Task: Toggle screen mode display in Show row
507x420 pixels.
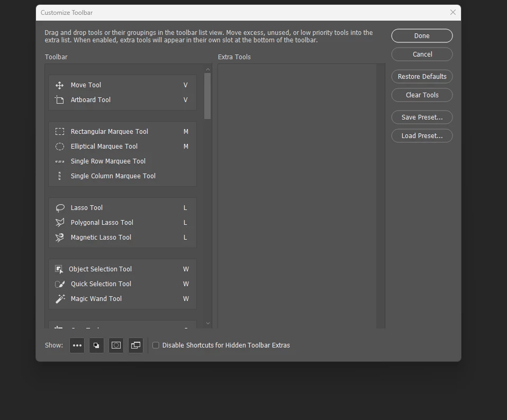Action: pos(135,345)
